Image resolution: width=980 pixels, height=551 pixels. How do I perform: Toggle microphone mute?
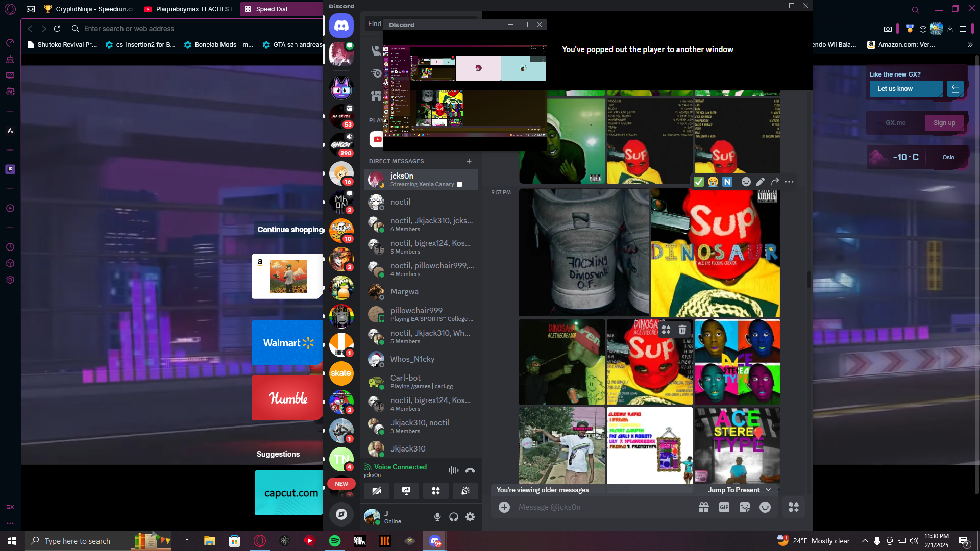[x=437, y=517]
